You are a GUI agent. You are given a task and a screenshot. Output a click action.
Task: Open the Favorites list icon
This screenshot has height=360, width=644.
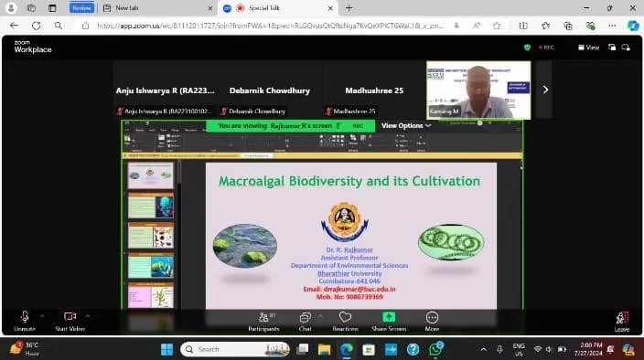(x=545, y=26)
